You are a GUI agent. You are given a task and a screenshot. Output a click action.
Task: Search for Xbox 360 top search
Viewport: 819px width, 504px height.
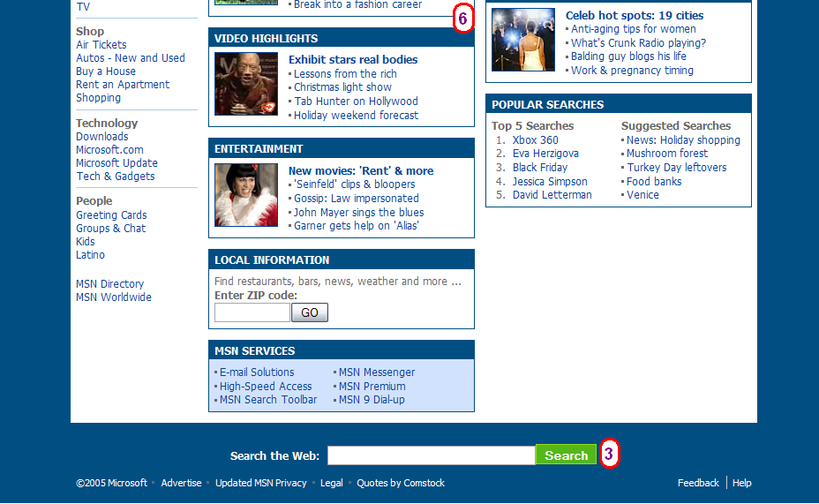536,140
